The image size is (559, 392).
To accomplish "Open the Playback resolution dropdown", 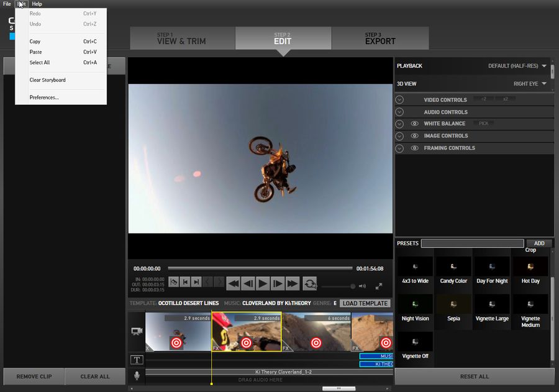I will tap(543, 66).
